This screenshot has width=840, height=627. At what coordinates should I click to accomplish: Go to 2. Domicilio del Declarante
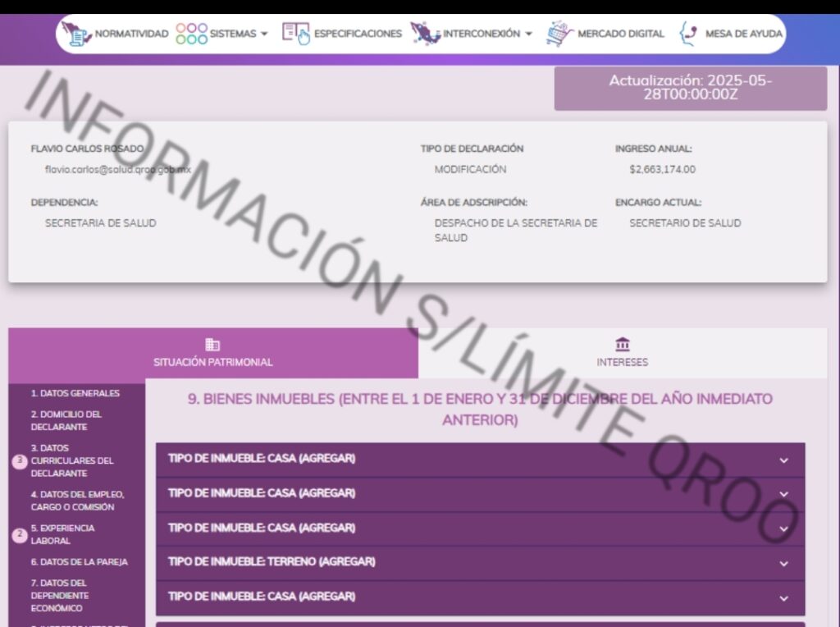click(x=66, y=420)
